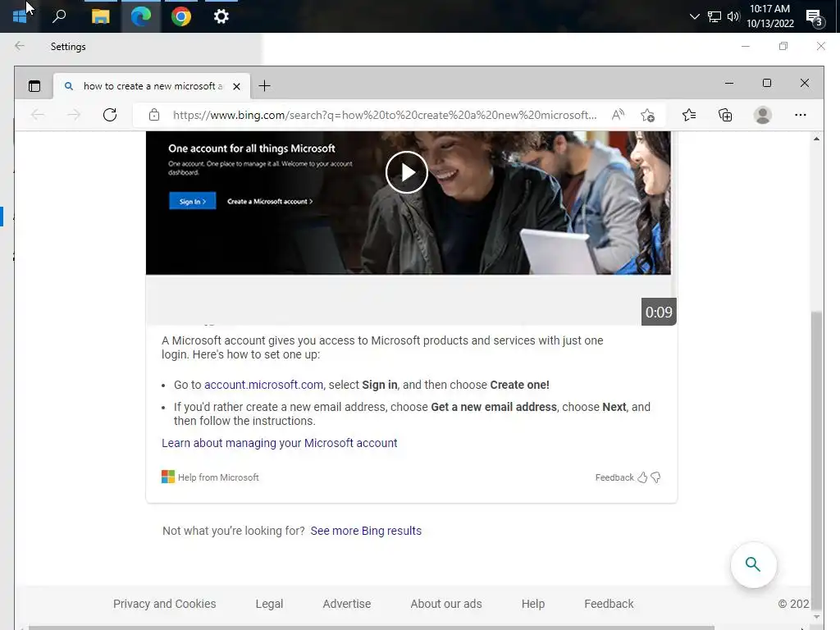
Task: Give thumbs up feedback
Action: coord(642,477)
